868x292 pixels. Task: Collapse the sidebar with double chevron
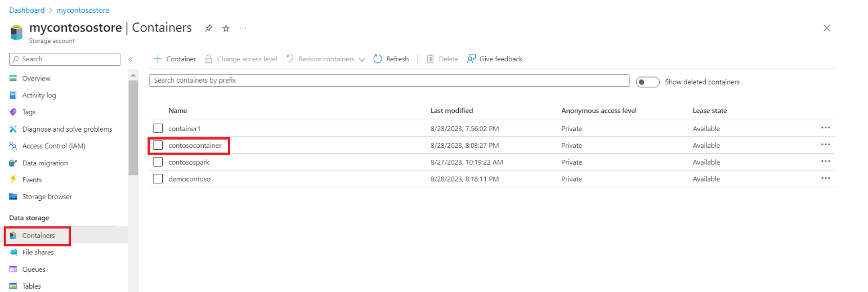click(130, 59)
